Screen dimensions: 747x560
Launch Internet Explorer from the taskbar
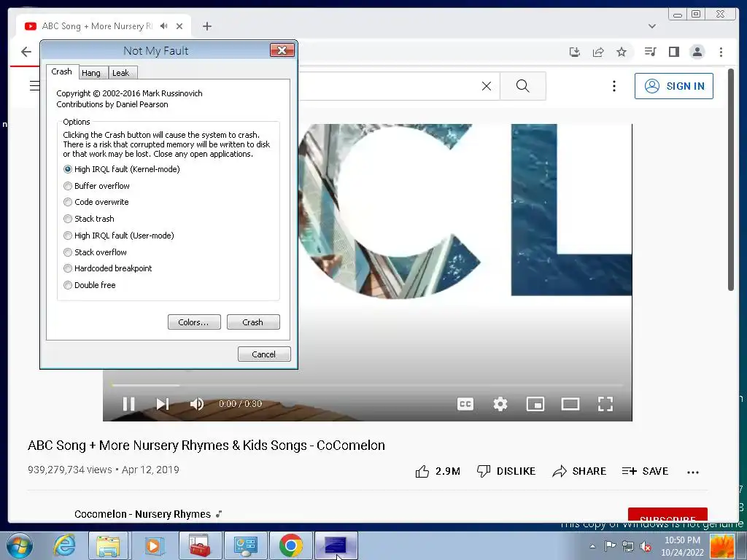pos(64,545)
